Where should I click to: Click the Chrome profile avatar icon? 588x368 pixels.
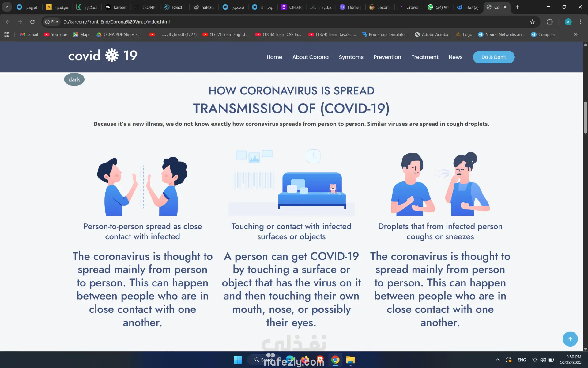568,22
